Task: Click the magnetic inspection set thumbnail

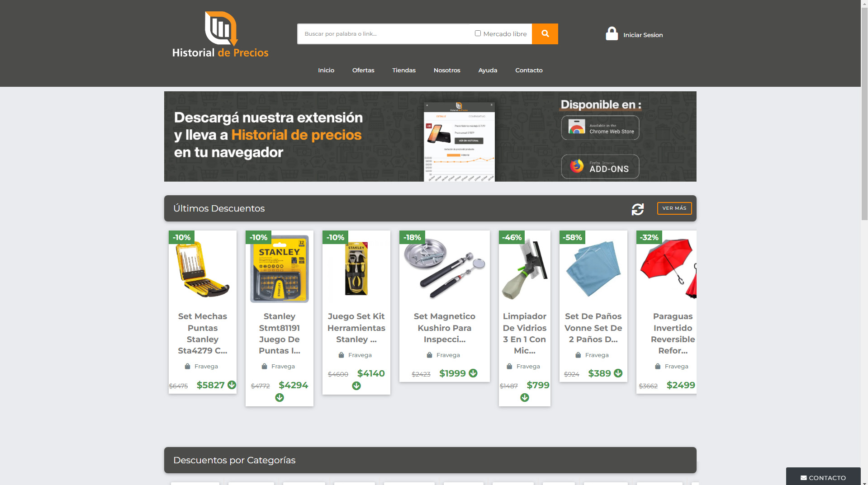Action: tap(445, 268)
